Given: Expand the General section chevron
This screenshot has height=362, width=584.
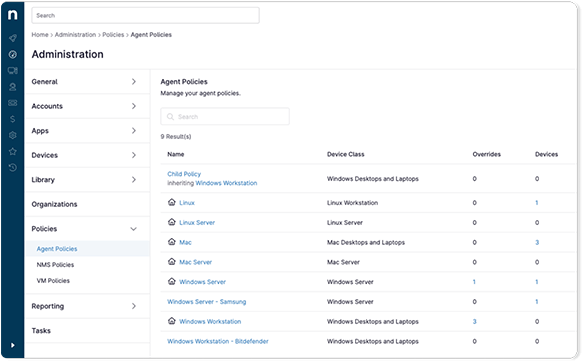Looking at the screenshot, I should (x=134, y=82).
